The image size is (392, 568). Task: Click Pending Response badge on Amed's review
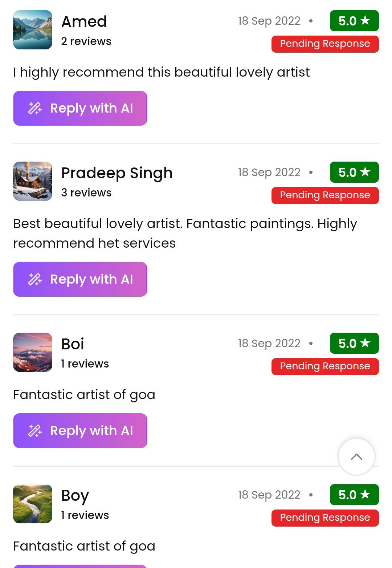[x=325, y=44]
